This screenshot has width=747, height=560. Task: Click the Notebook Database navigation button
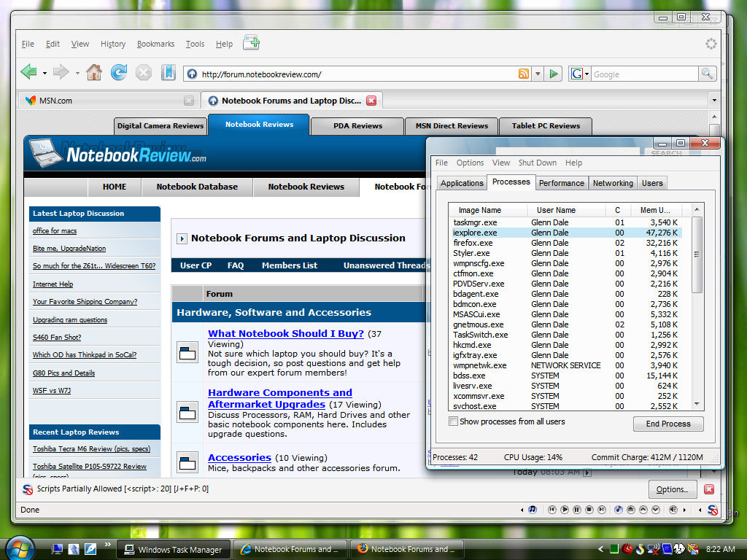pyautogui.click(x=197, y=187)
